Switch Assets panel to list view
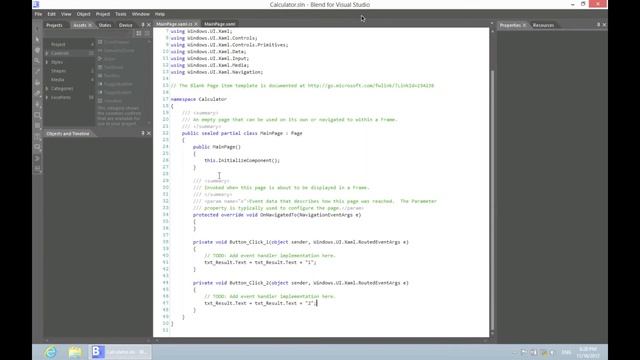Viewport: 640px width, 360px height. click(147, 33)
